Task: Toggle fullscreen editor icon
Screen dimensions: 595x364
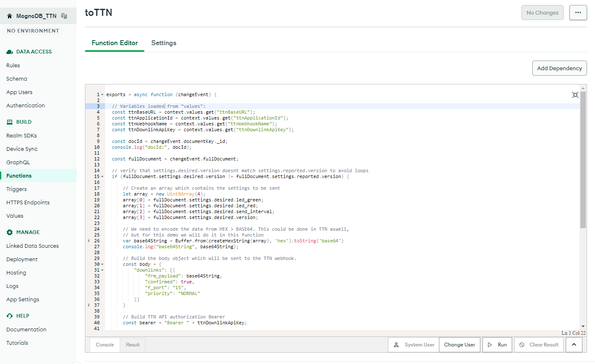Action: 575,95
